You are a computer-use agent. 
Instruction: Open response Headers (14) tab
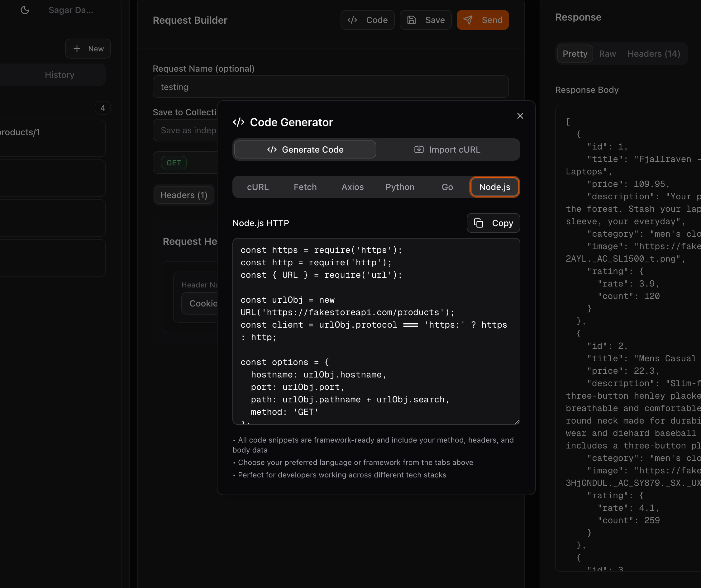tap(653, 54)
